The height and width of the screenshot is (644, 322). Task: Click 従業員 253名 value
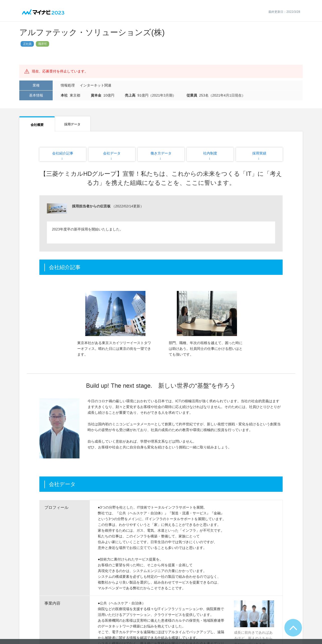pyautogui.click(x=216, y=95)
